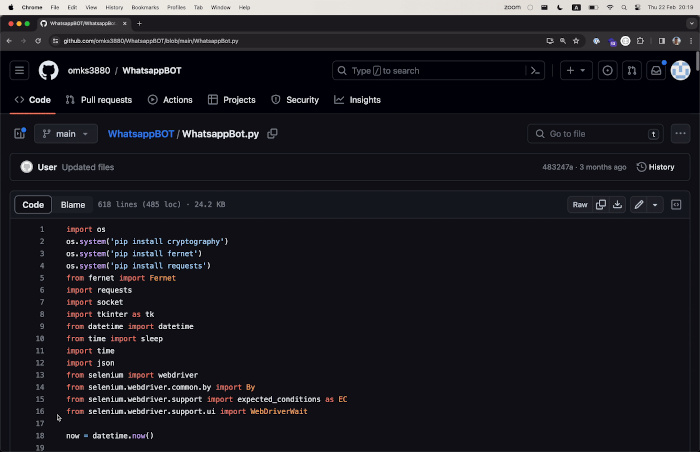Open the Actions tab
The image size is (700, 452).
point(170,100)
